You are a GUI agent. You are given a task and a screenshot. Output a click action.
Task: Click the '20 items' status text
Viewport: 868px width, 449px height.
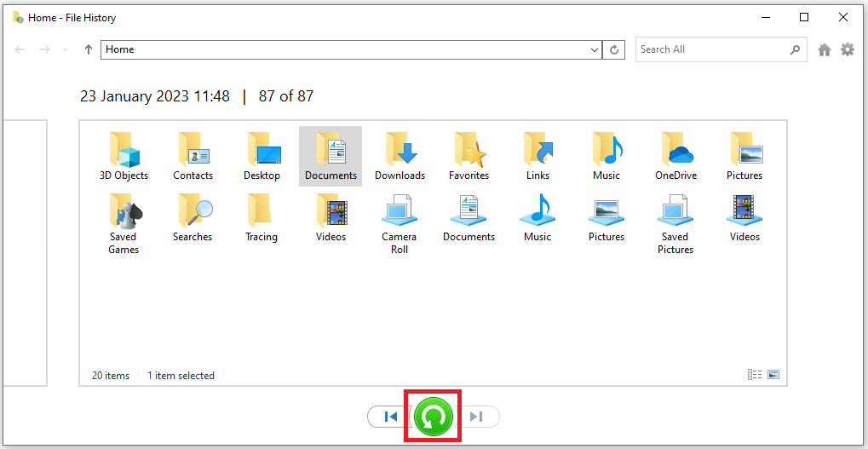tap(111, 376)
